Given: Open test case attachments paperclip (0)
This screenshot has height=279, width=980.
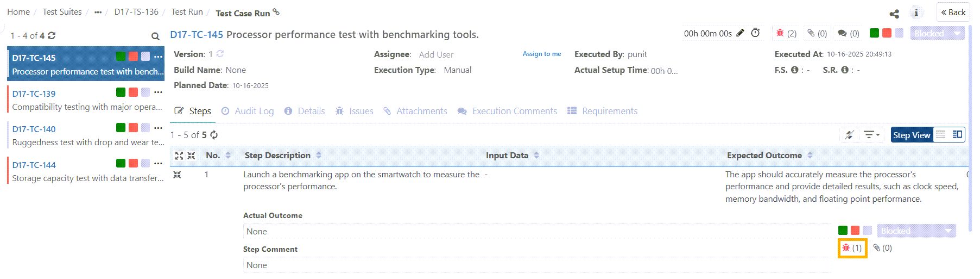Looking at the screenshot, I should [x=817, y=33].
